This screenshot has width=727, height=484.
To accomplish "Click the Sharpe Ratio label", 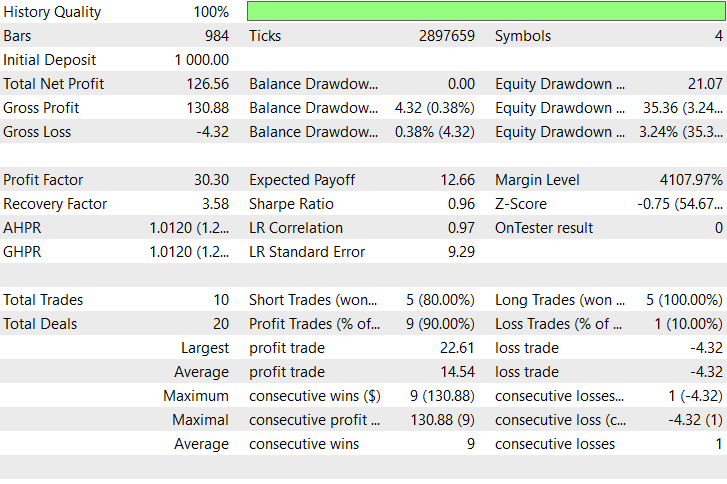I will coord(290,204).
